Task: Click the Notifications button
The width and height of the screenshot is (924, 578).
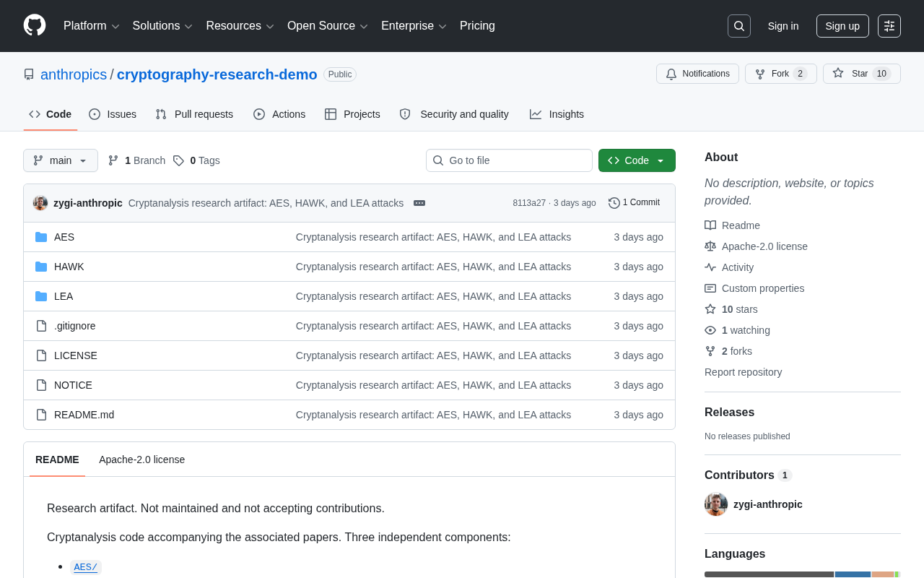Action: [x=697, y=74]
